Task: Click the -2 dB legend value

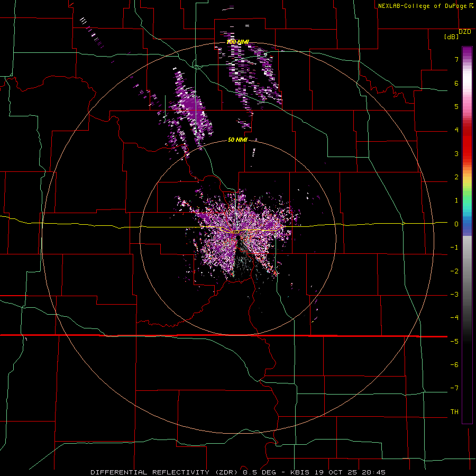Action: [454, 271]
